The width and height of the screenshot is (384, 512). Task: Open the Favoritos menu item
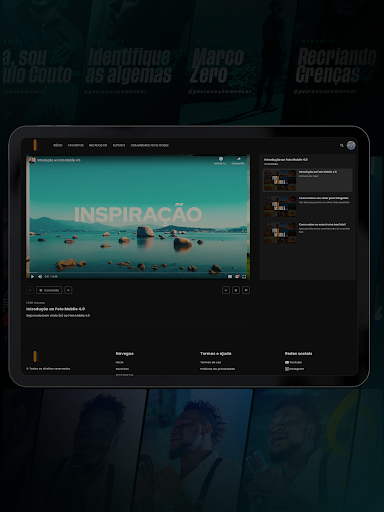pos(76,145)
